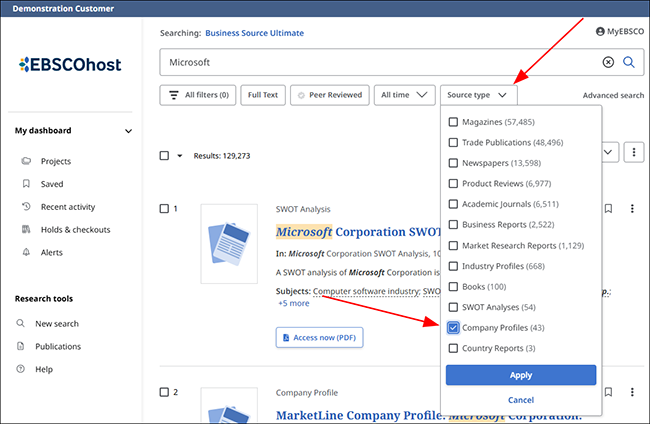This screenshot has height=424, width=650.
Task: Open MarketLine Company Profile title
Action: (429, 415)
